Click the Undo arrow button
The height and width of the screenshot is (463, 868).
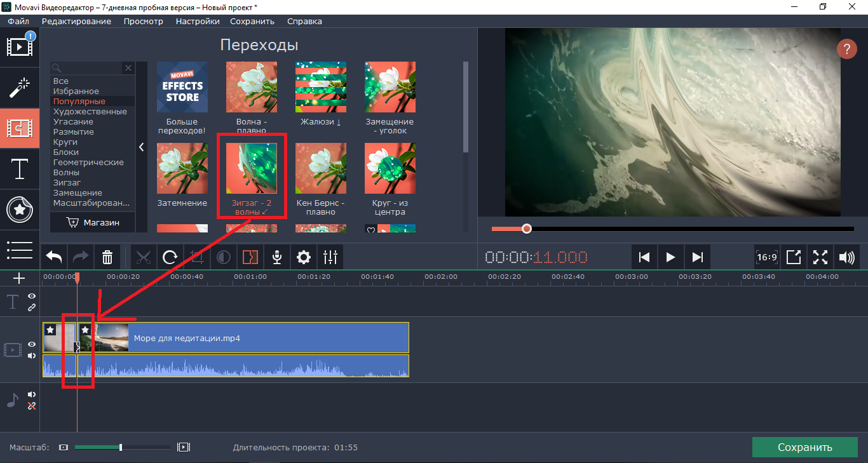tap(54, 257)
